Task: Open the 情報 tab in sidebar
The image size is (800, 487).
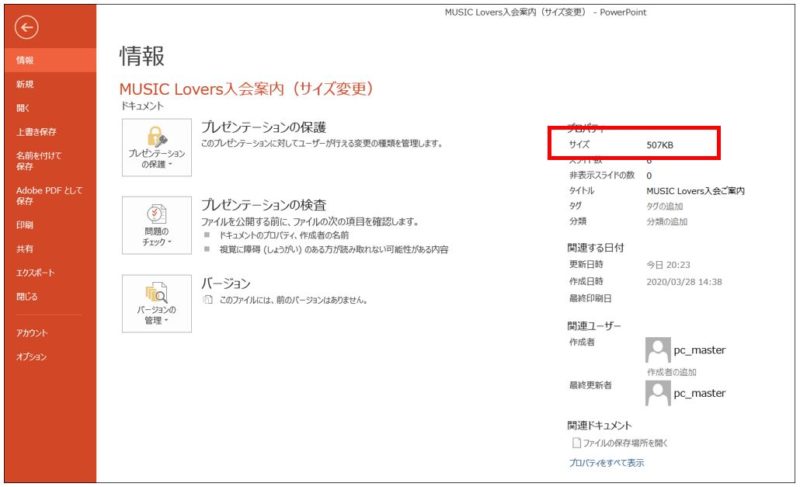Action: (x=50, y=60)
